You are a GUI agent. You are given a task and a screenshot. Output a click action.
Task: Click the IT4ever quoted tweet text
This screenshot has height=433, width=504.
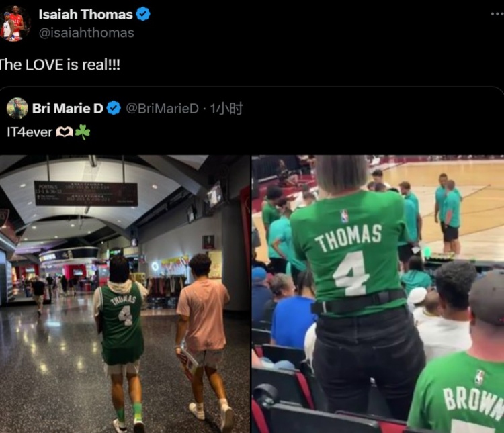pos(30,132)
